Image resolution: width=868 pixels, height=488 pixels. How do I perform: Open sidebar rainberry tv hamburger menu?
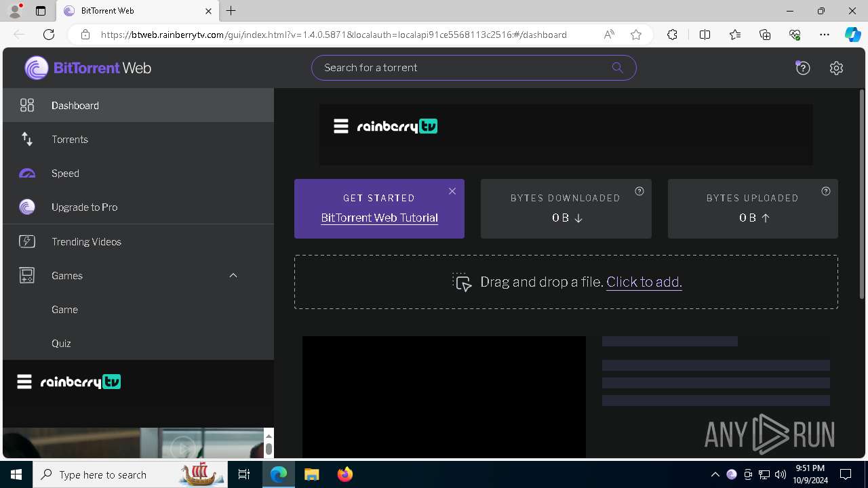tap(24, 382)
